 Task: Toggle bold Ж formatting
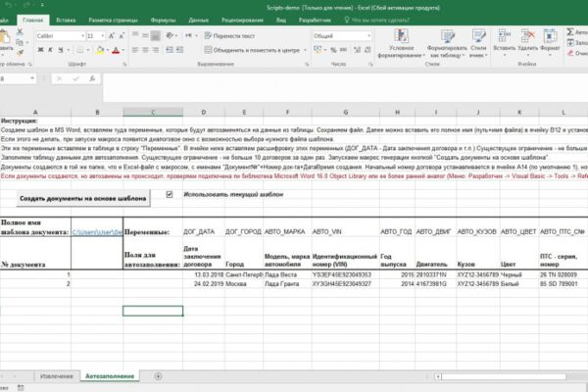(40, 50)
